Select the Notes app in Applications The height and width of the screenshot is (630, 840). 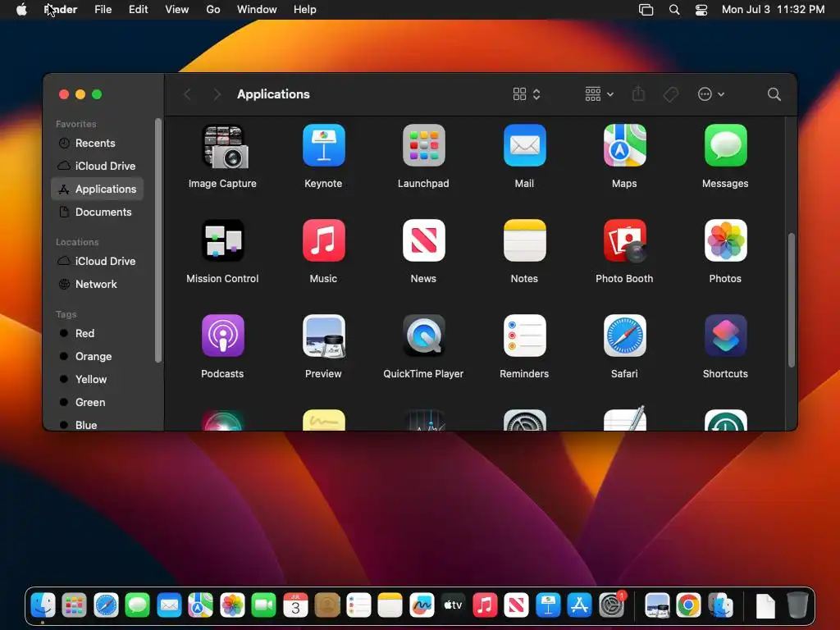click(x=524, y=240)
